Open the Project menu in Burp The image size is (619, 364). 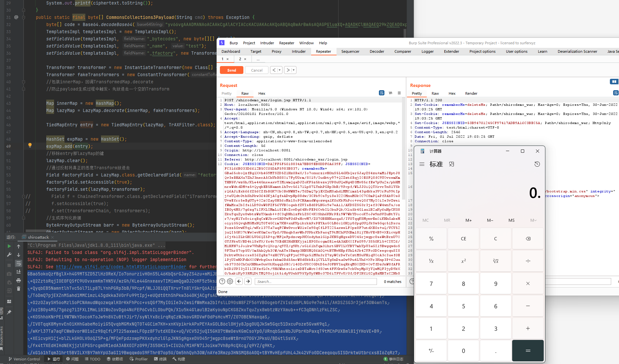[249, 43]
